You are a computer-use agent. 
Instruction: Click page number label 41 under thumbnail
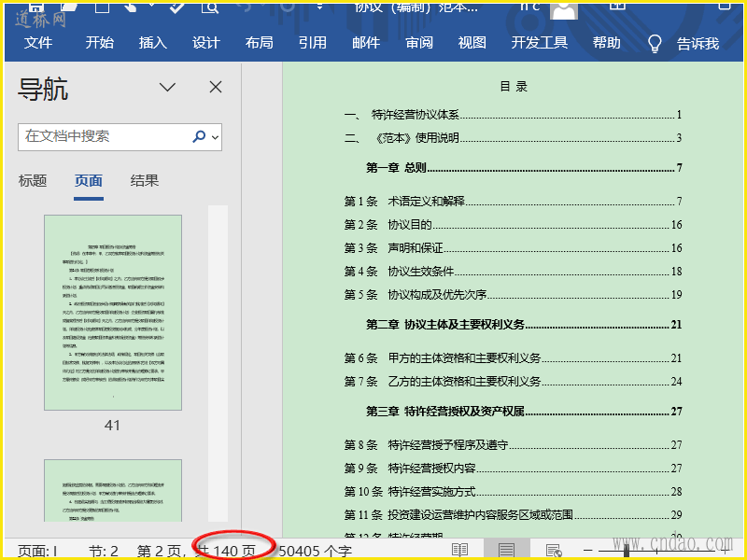point(112,426)
